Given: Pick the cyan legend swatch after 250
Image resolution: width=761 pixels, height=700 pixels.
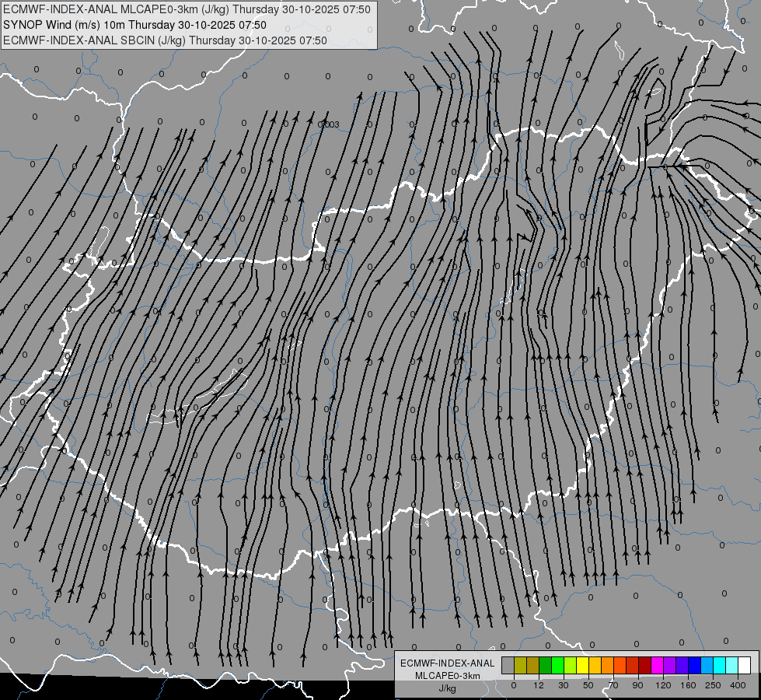Looking at the screenshot, I should 720,665.
